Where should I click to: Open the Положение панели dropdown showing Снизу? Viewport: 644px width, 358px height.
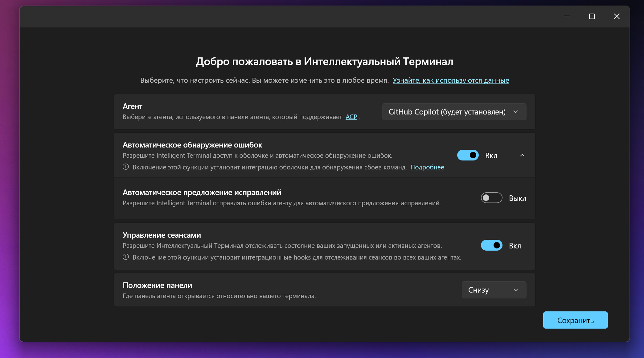coord(494,290)
